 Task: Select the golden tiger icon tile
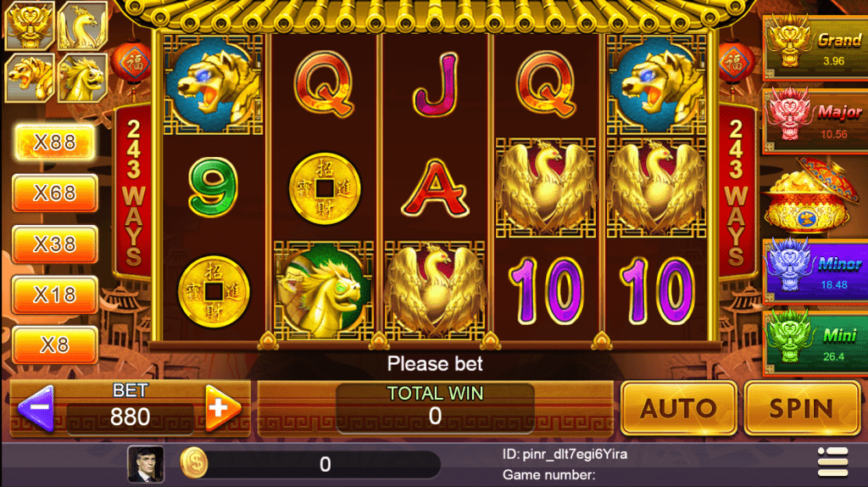pos(30,77)
